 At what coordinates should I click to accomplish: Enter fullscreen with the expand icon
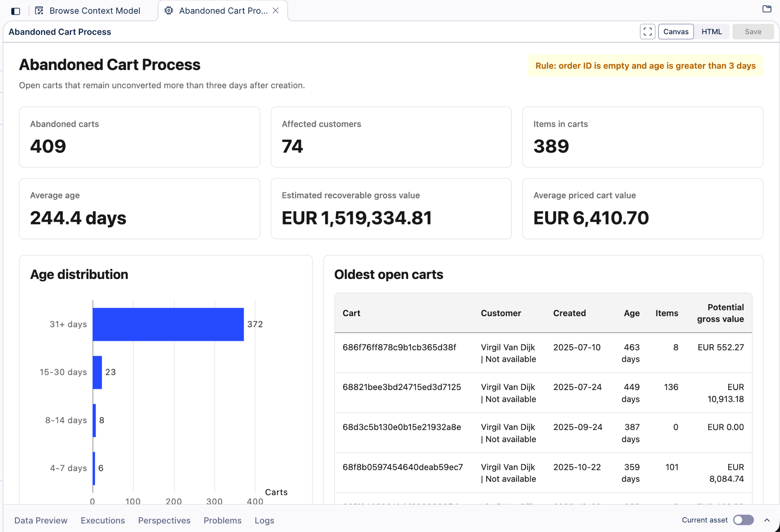647,32
